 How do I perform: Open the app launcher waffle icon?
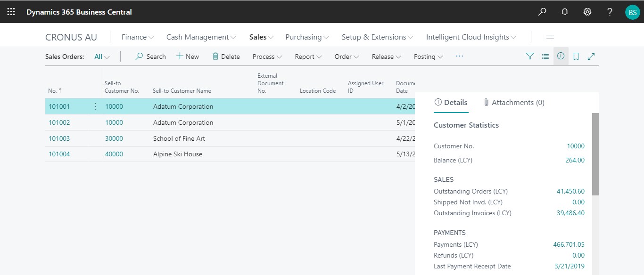(11, 12)
